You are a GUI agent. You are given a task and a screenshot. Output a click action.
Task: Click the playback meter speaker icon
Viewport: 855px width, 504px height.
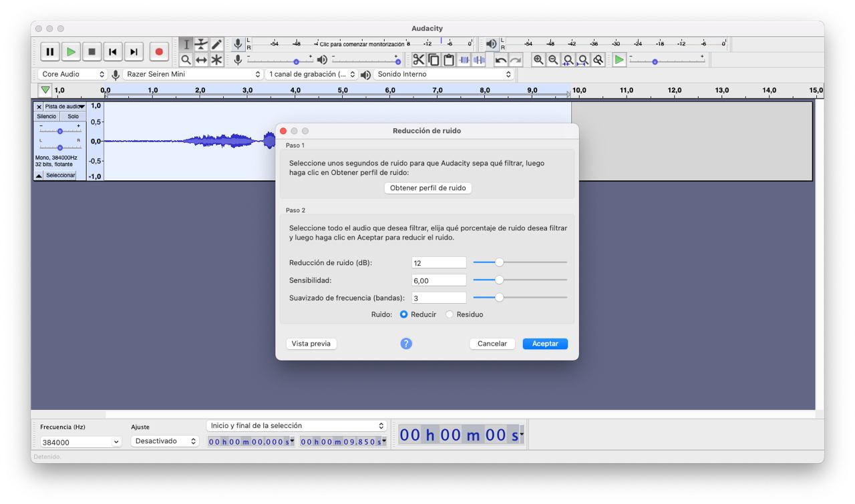[492, 44]
